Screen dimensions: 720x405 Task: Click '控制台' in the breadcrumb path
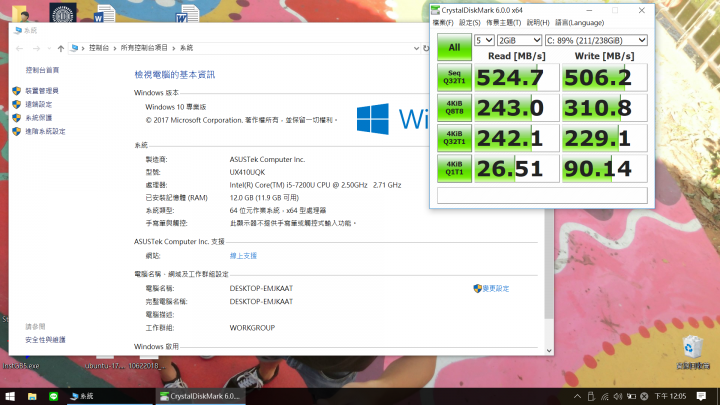tap(99, 48)
